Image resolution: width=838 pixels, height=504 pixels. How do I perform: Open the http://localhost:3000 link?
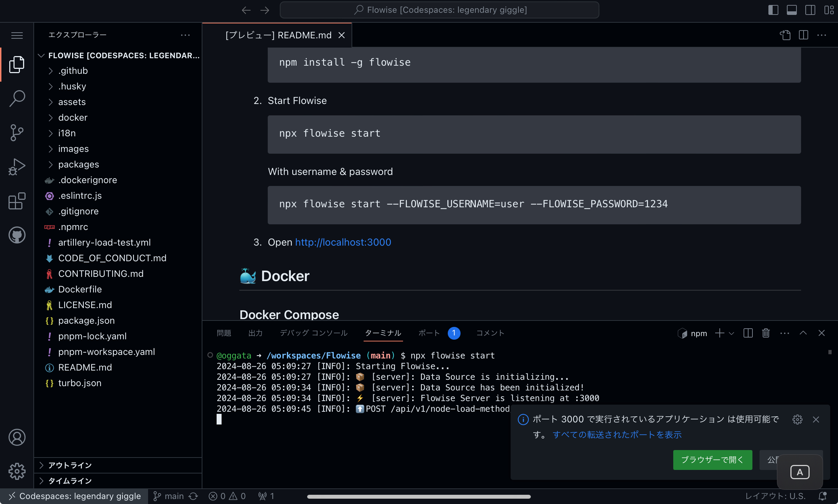[343, 242]
